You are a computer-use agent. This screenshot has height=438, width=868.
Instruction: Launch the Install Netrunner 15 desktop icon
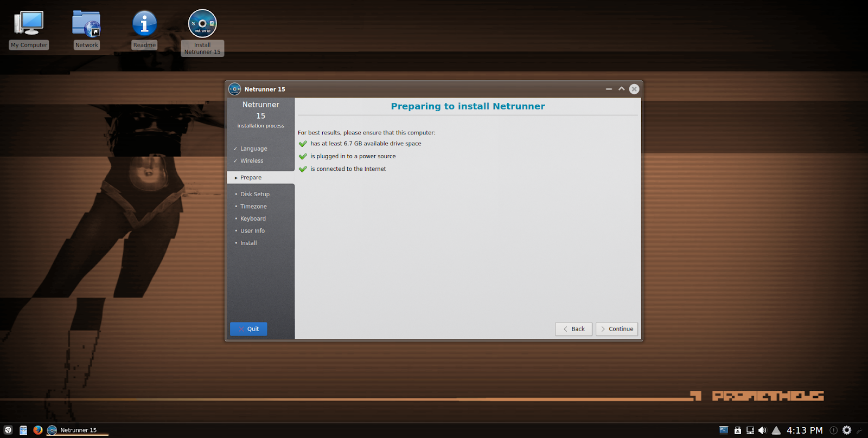tap(202, 33)
